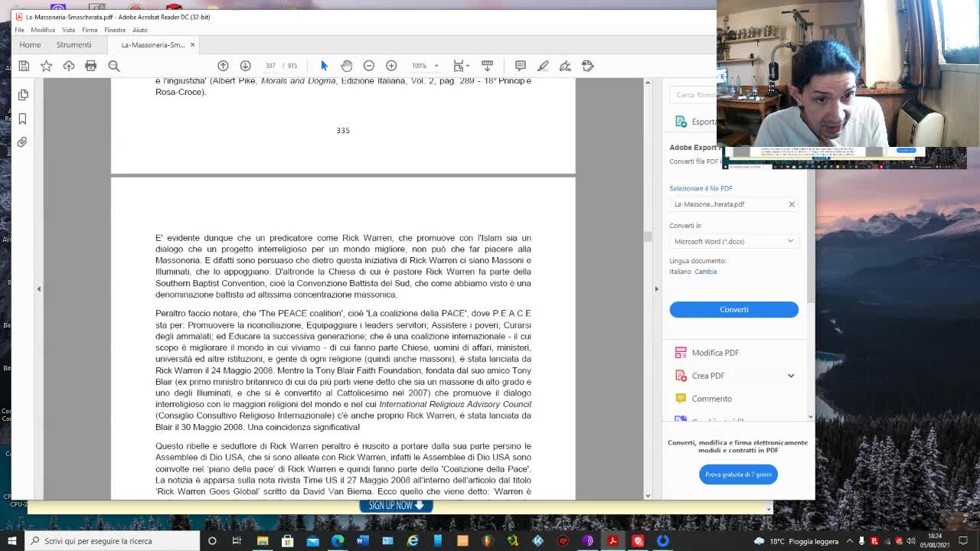Image resolution: width=980 pixels, height=551 pixels.
Task: Open File Explorer from the taskbar
Action: point(263,541)
